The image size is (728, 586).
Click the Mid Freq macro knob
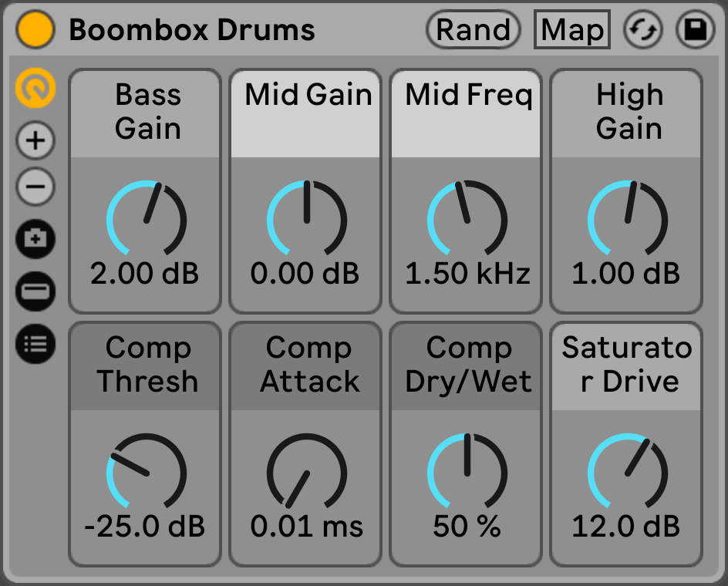[465, 219]
